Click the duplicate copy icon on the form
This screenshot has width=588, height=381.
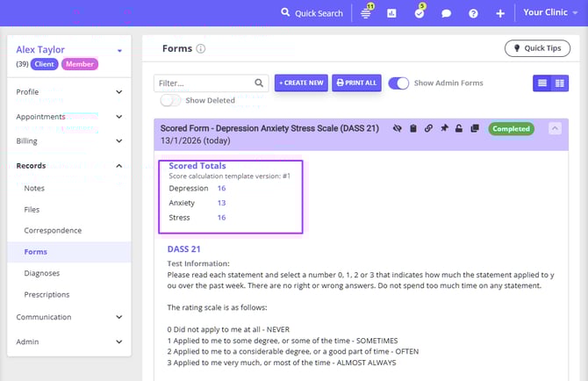(x=474, y=129)
